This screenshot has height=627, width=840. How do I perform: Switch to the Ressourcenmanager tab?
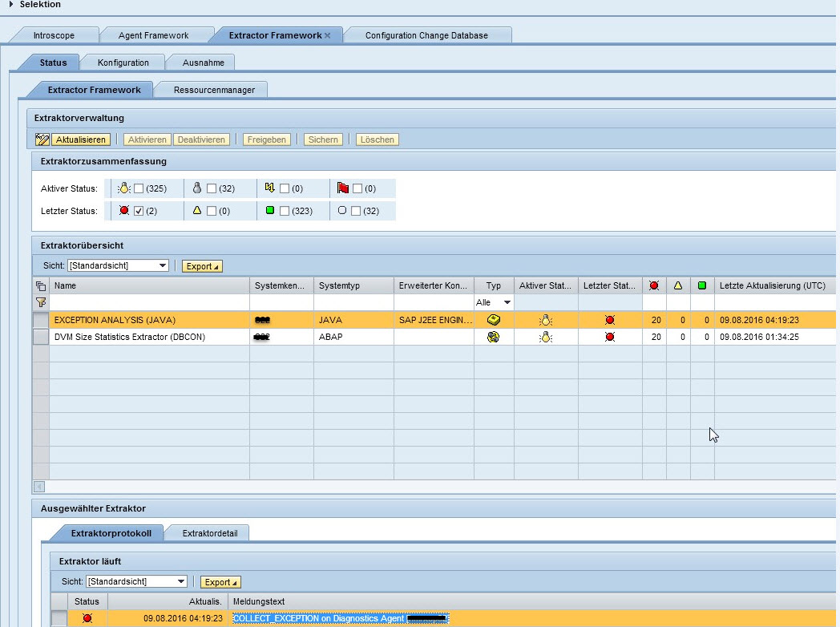click(x=214, y=90)
